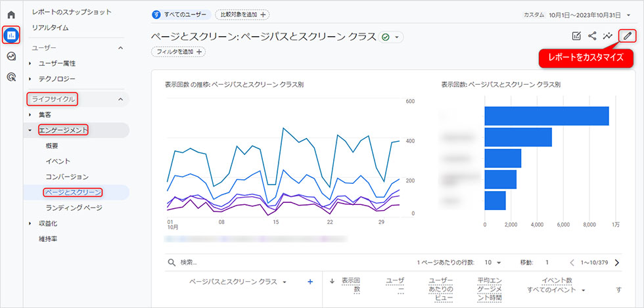Click 比較対象を追加 button
The height and width of the screenshot is (308, 644).
242,15
